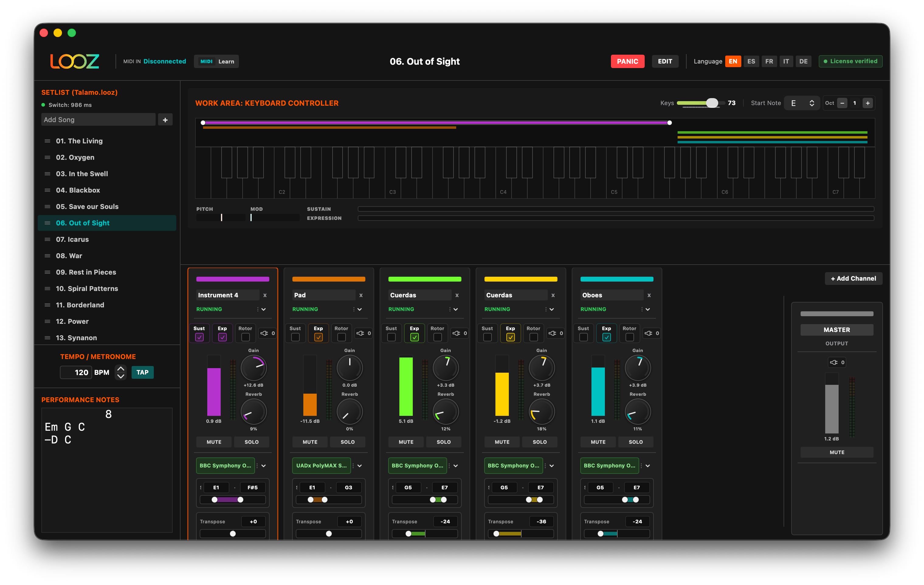This screenshot has width=924, height=585.
Task: Click drag handle icon for 09. Rest in Pieces
Action: pyautogui.click(x=48, y=272)
